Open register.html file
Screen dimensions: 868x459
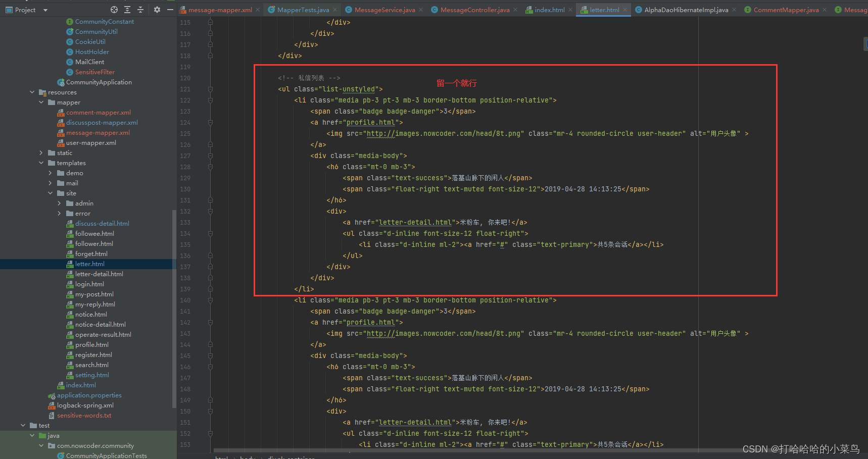[x=93, y=354]
